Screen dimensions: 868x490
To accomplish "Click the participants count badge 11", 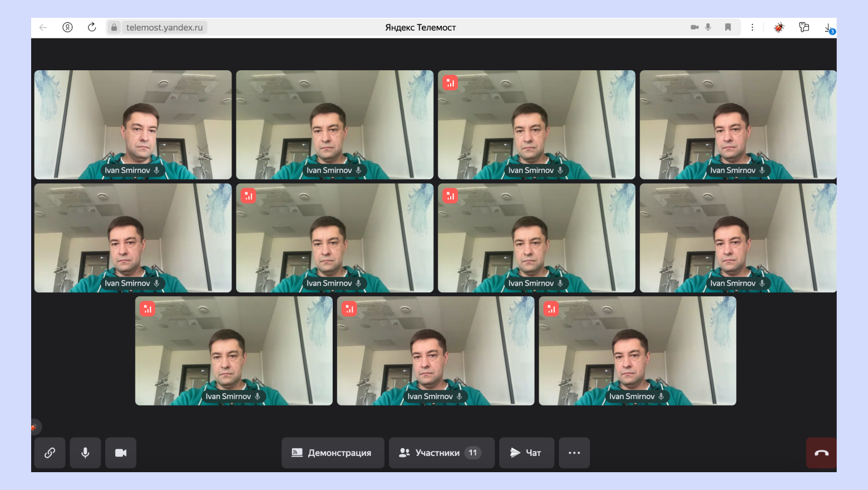I will tap(473, 453).
